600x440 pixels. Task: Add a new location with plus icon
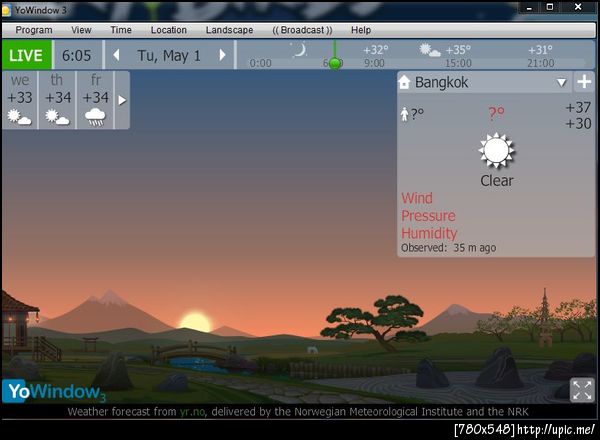pos(584,82)
